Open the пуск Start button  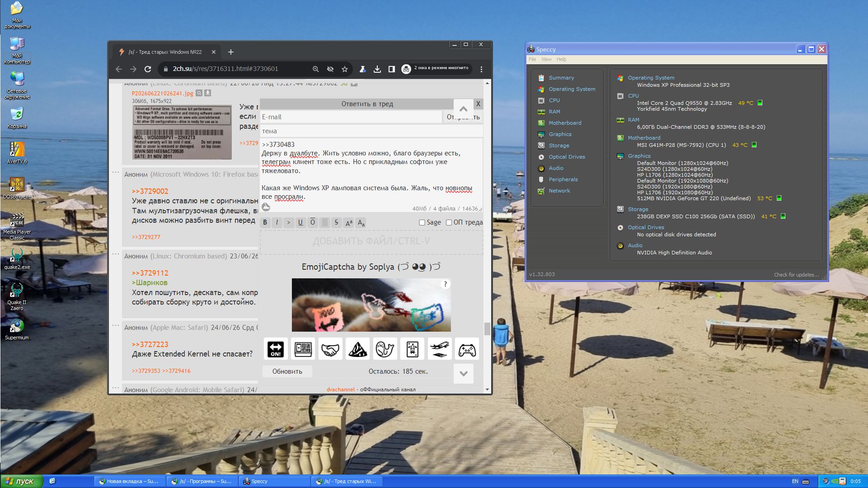22,481
